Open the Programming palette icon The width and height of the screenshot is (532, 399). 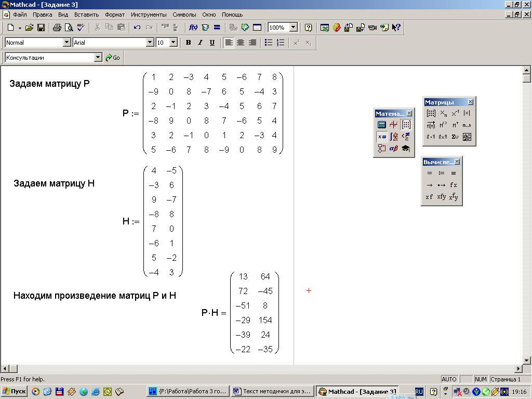click(x=382, y=148)
